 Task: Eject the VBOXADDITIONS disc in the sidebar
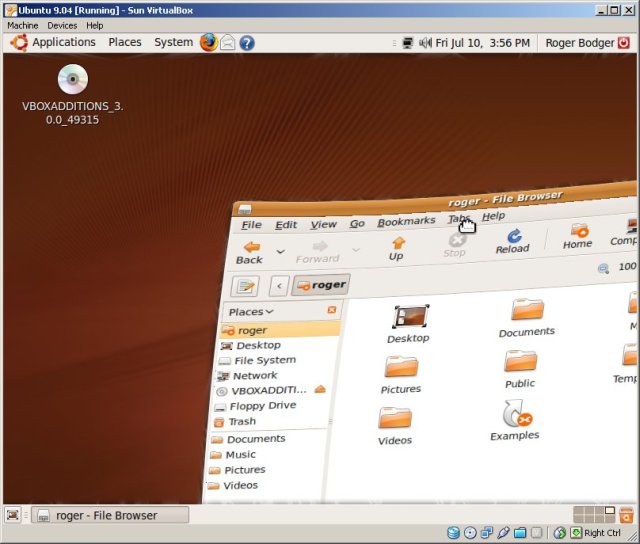[320, 389]
